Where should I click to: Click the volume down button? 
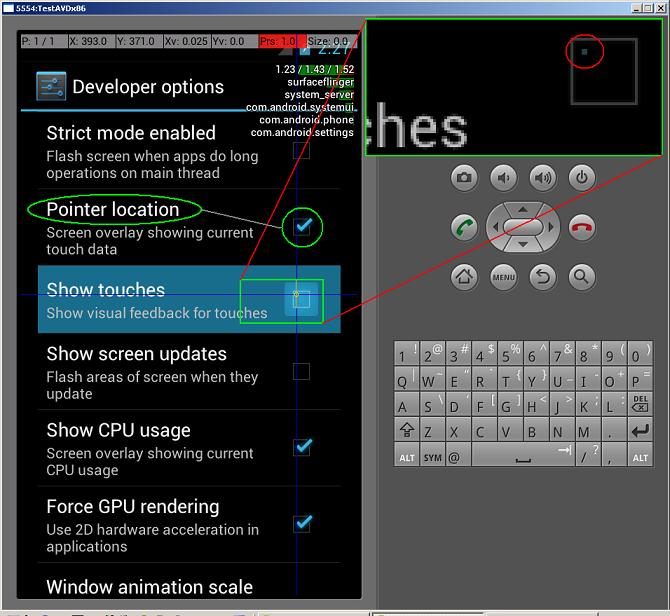tap(503, 178)
